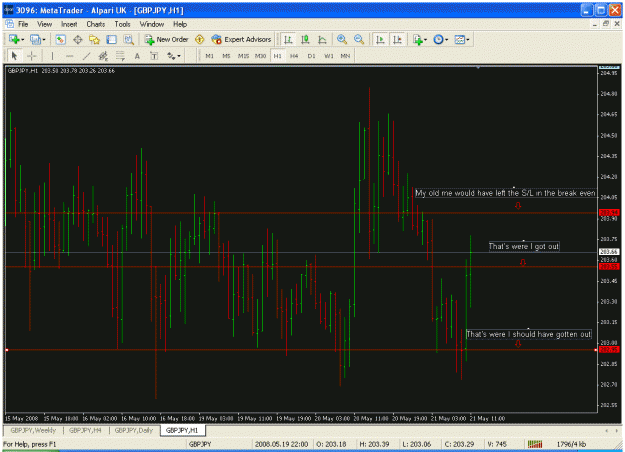This screenshot has width=625, height=452.
Task: Select the W1 timeframe button
Action: tap(328, 56)
